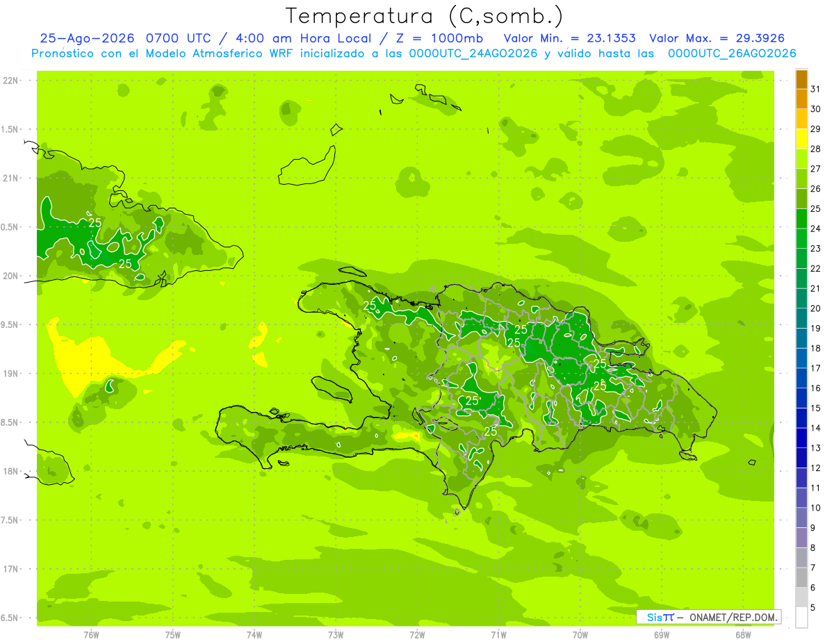Screen dimensions: 834x644
Task: Click the '27' colorbar scale value
Action: [815, 168]
